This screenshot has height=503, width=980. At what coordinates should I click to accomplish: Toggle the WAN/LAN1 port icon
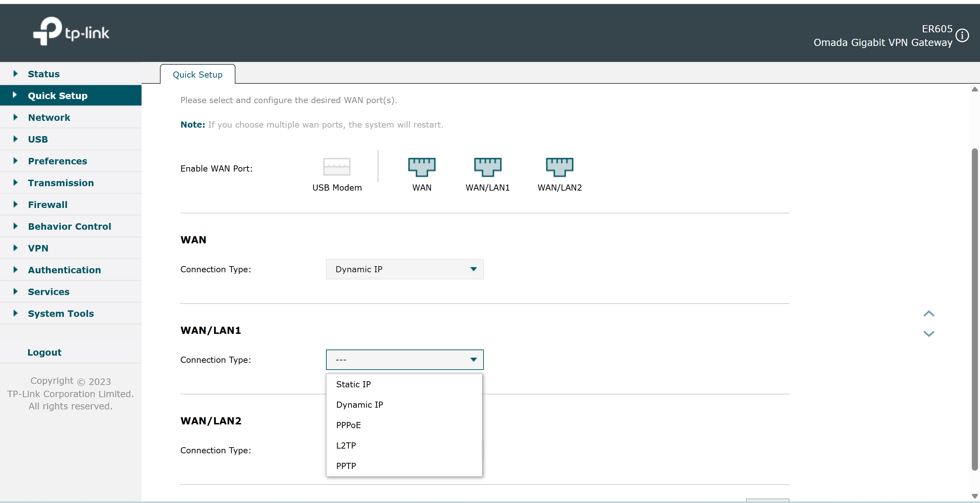(x=487, y=167)
